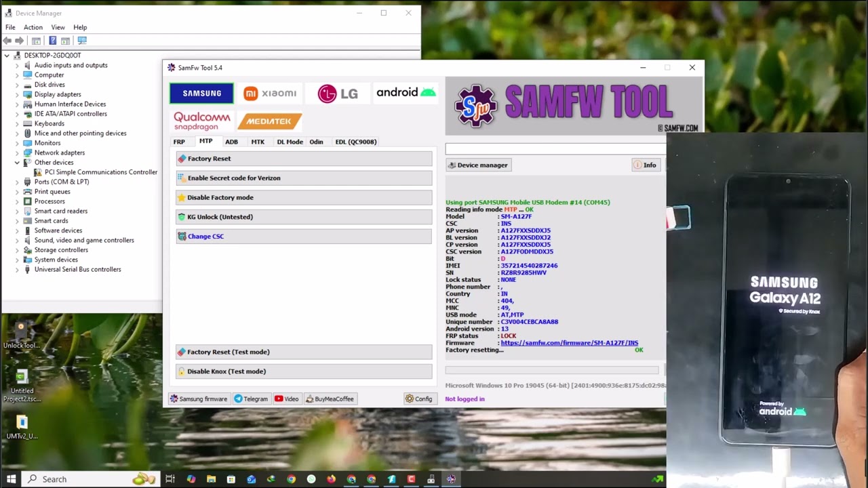Image resolution: width=868 pixels, height=488 pixels.
Task: Click the Info button
Action: 645,165
